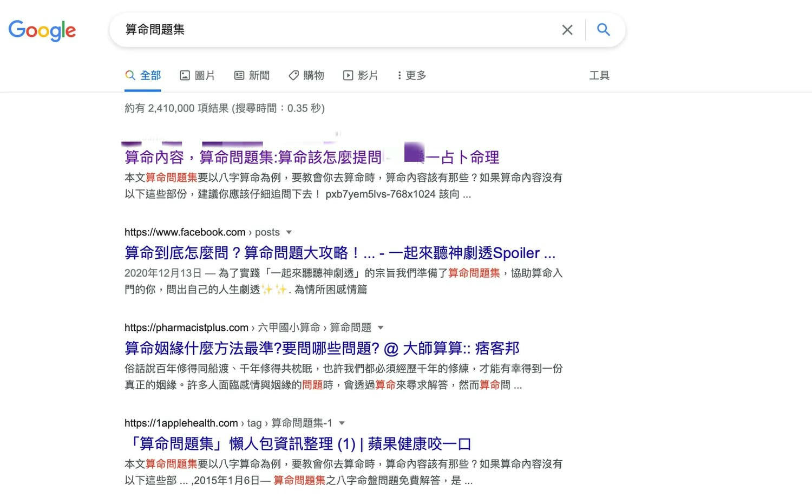This screenshot has height=504, width=812.
Task: Expand the 更多 menu
Action: [x=412, y=75]
